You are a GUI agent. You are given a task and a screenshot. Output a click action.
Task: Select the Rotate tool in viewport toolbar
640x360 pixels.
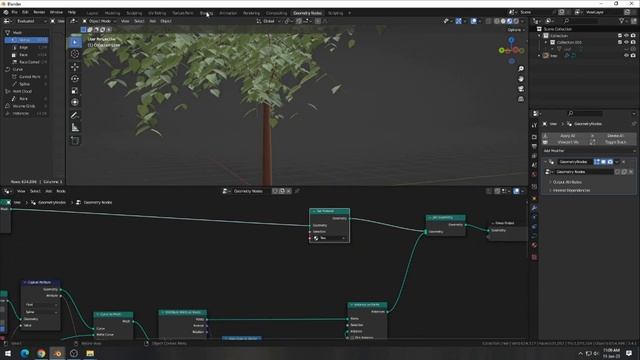pos(75,79)
